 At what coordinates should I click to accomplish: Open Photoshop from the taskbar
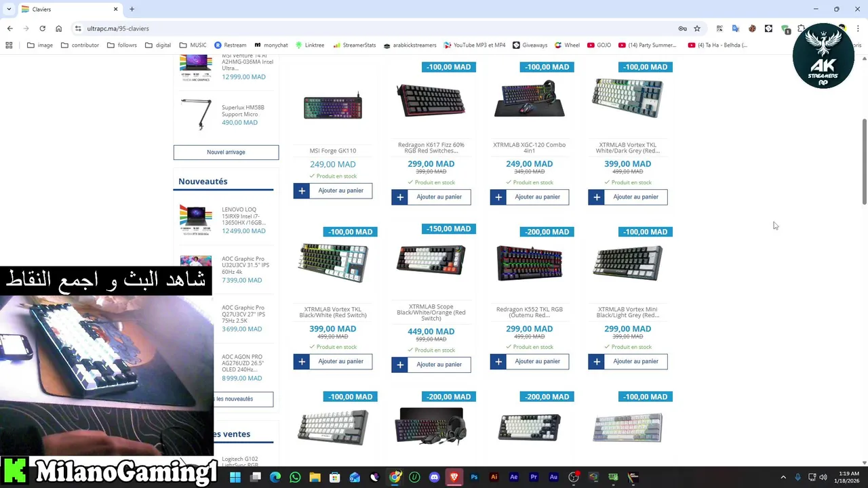474,477
